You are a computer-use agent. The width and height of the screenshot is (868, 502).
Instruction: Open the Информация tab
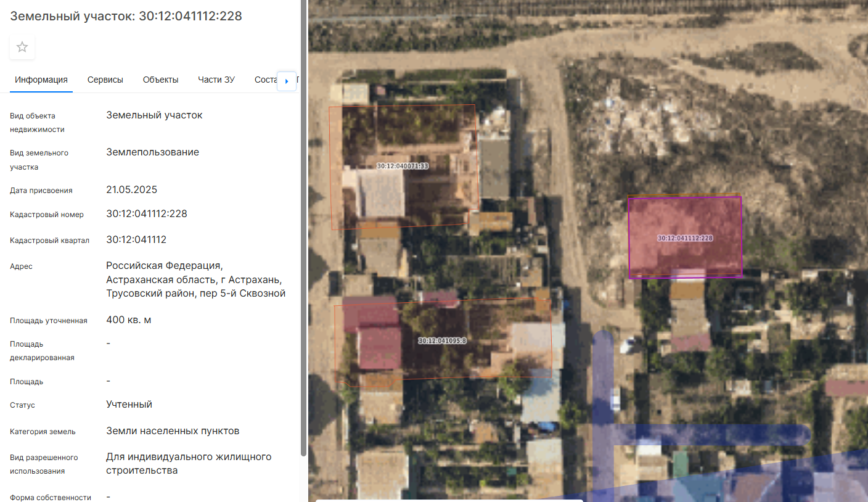pos(41,80)
